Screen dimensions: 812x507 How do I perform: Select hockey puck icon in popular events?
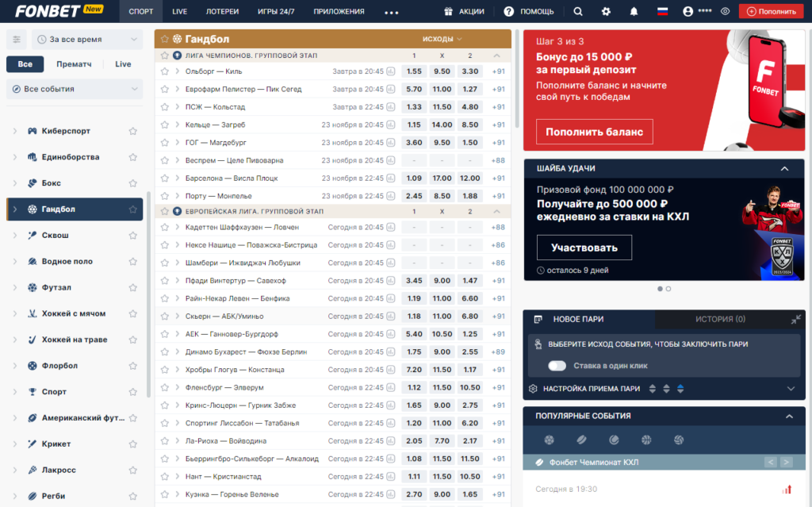[x=581, y=440]
